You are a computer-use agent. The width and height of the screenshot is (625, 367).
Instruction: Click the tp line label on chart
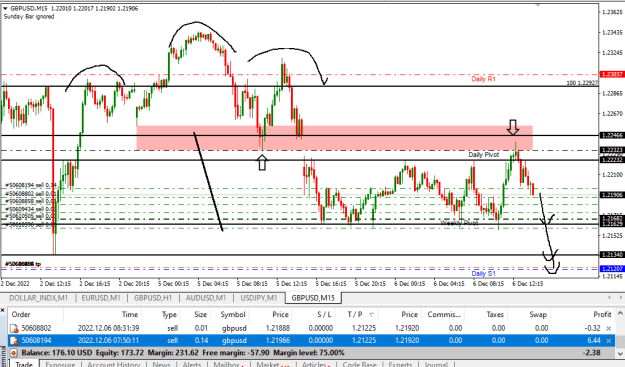coord(22,264)
